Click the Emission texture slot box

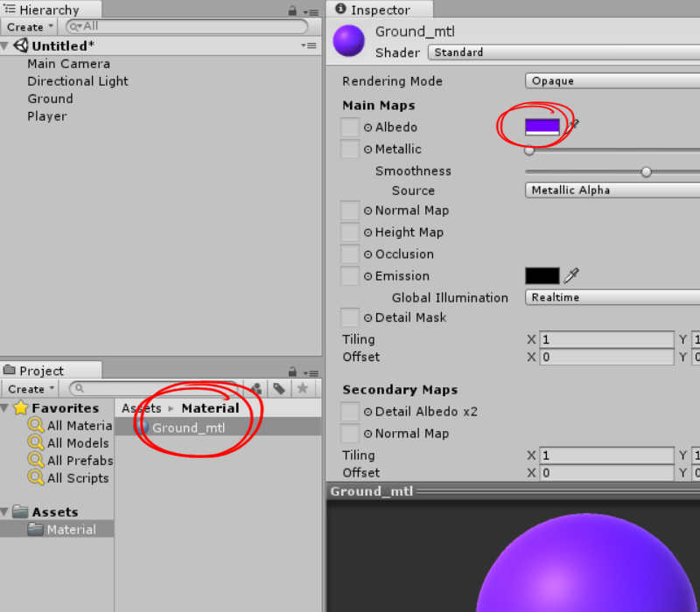click(x=350, y=275)
